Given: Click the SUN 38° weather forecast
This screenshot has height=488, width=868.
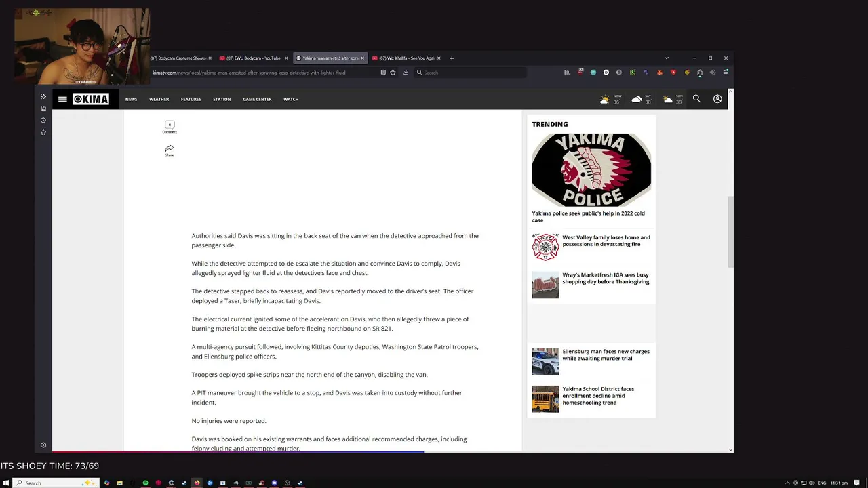Looking at the screenshot, I should click(x=673, y=99).
